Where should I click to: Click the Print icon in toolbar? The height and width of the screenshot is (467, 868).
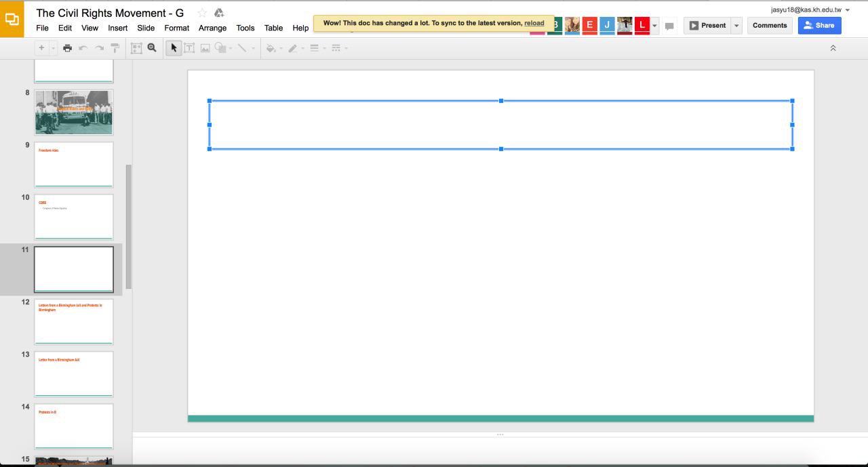[67, 48]
